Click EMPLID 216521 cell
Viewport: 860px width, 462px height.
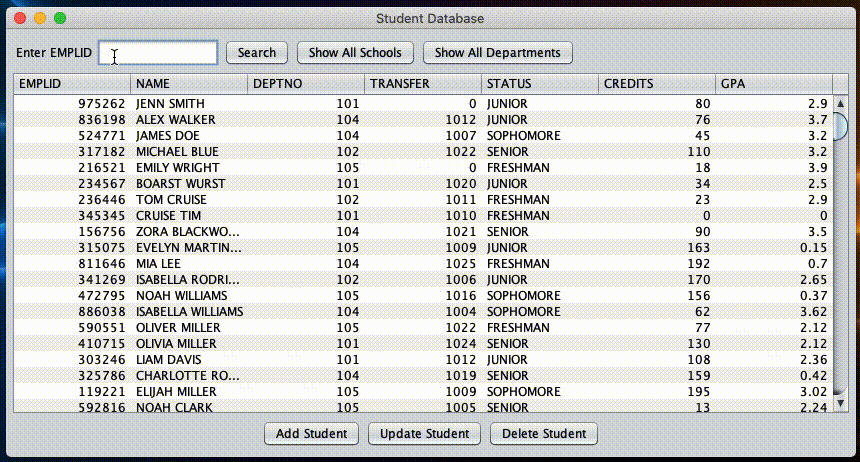point(72,167)
